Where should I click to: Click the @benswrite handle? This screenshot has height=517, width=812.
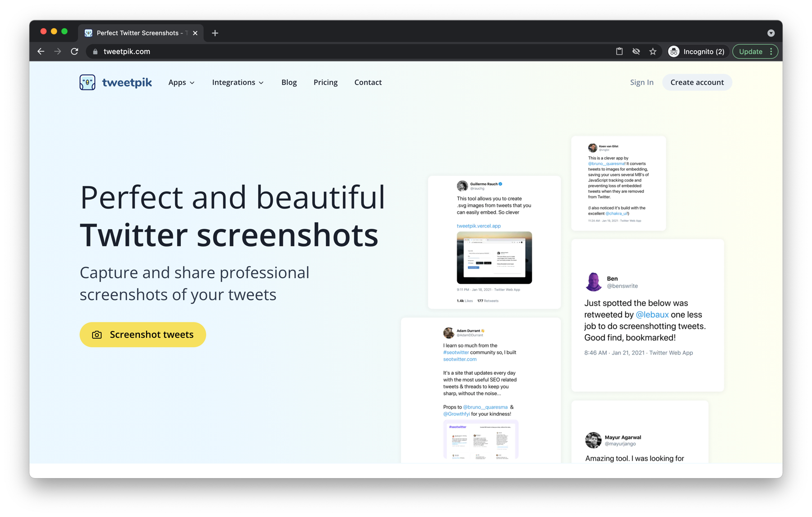[623, 286]
